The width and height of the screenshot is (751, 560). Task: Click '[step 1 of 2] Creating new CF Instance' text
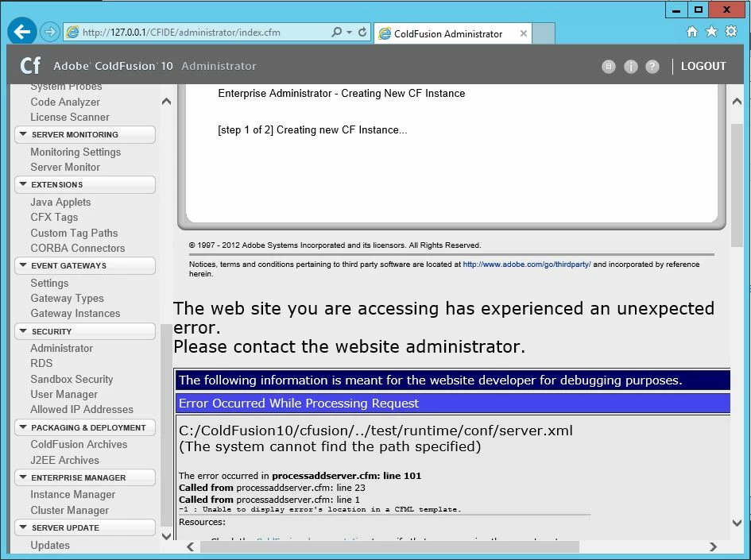[x=312, y=130]
